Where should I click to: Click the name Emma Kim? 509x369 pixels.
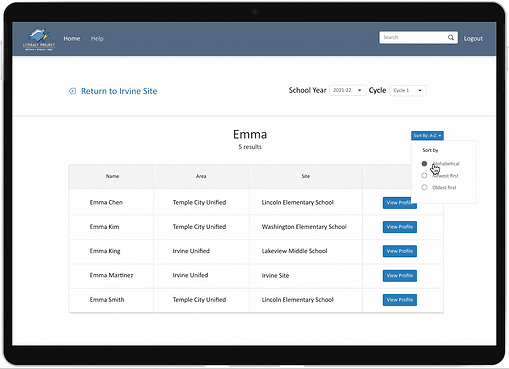tap(104, 227)
